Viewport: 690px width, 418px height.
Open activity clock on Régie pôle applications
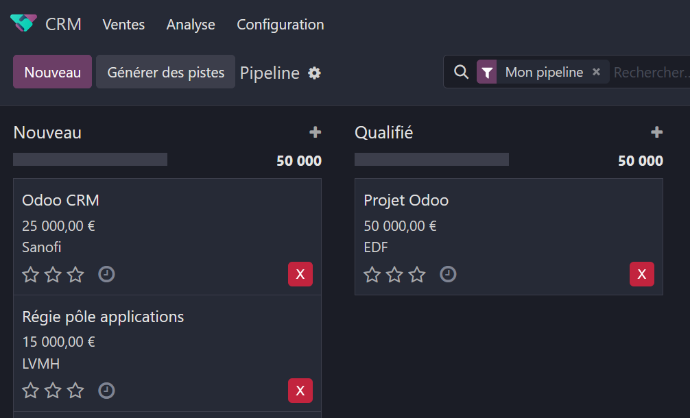click(x=106, y=390)
